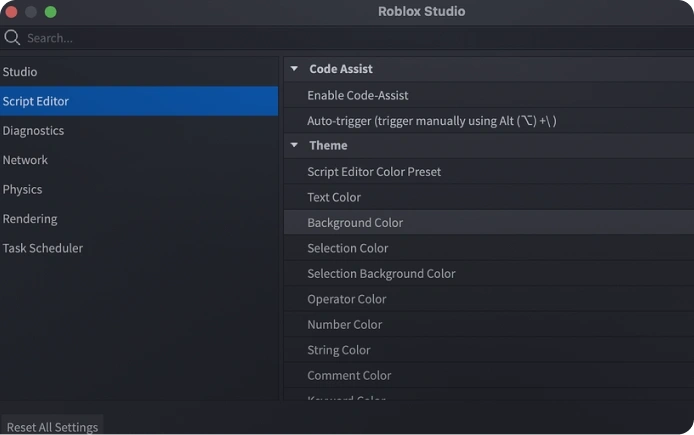Go to Rendering settings
The image size is (694, 435).
(139, 219)
